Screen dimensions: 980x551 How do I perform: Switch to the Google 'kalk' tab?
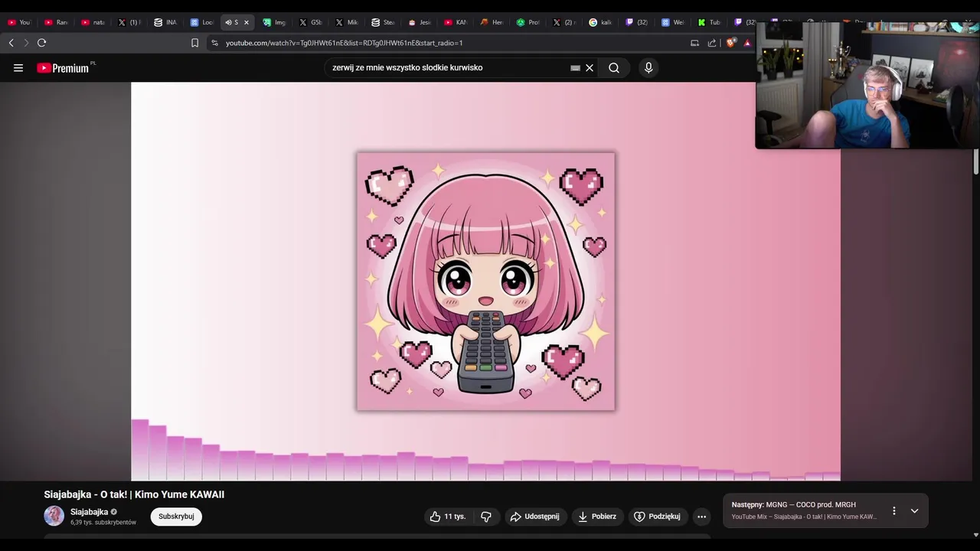pos(600,22)
